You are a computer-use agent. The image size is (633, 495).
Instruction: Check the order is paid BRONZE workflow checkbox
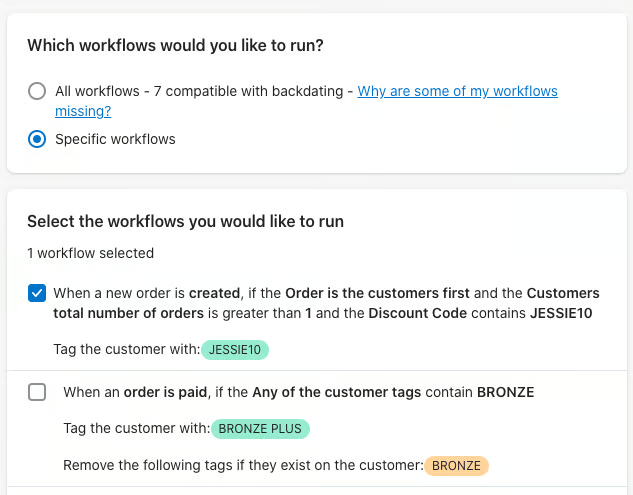point(37,392)
